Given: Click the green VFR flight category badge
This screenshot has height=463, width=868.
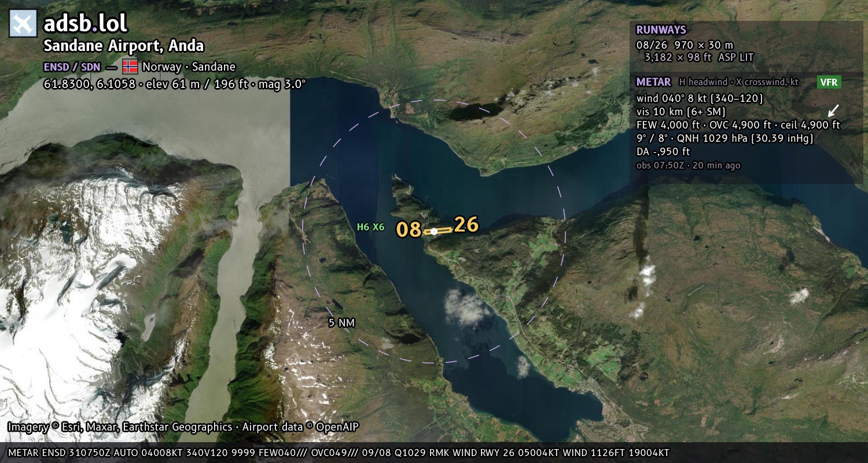Looking at the screenshot, I should point(829,82).
